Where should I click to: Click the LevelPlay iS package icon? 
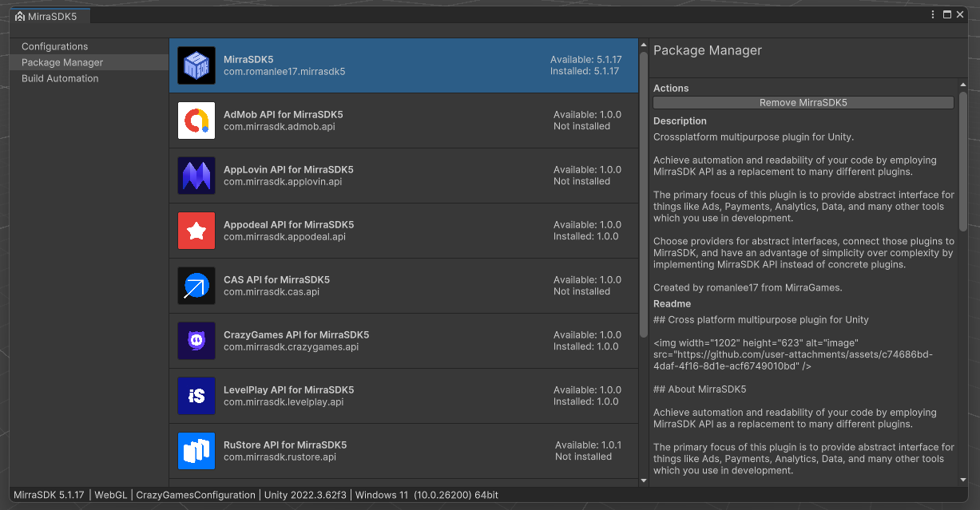coord(196,396)
